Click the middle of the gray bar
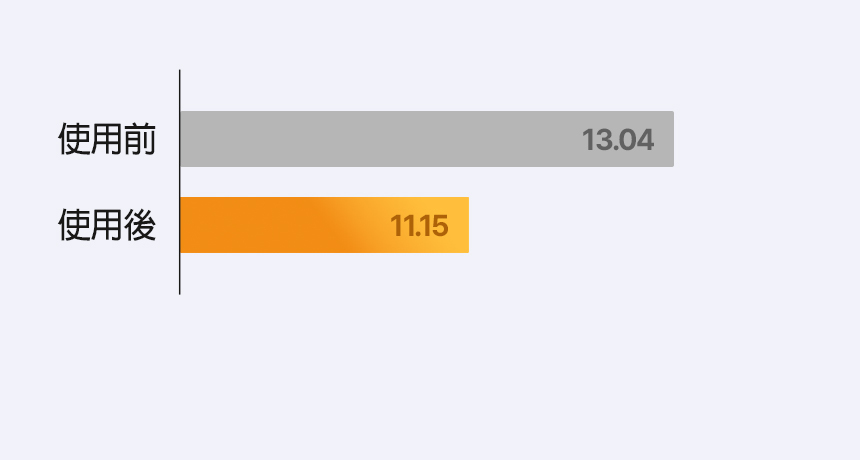860x460 pixels. click(427, 139)
